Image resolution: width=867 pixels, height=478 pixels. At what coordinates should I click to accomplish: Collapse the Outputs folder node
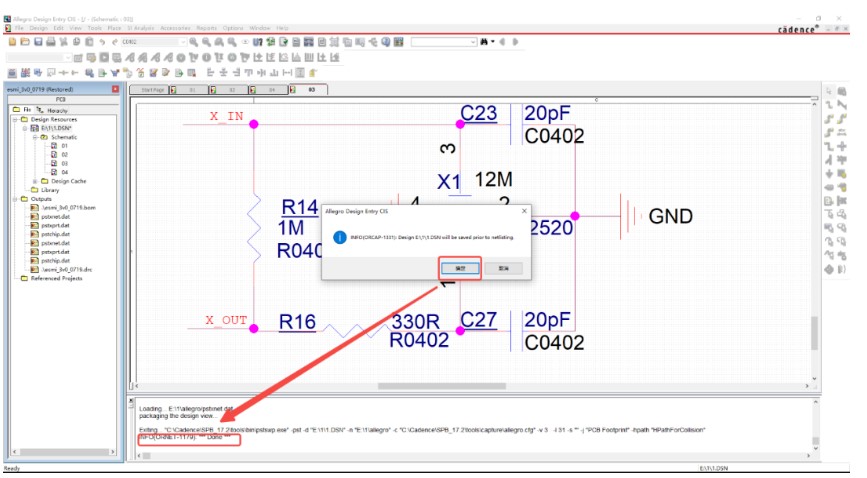(16, 199)
